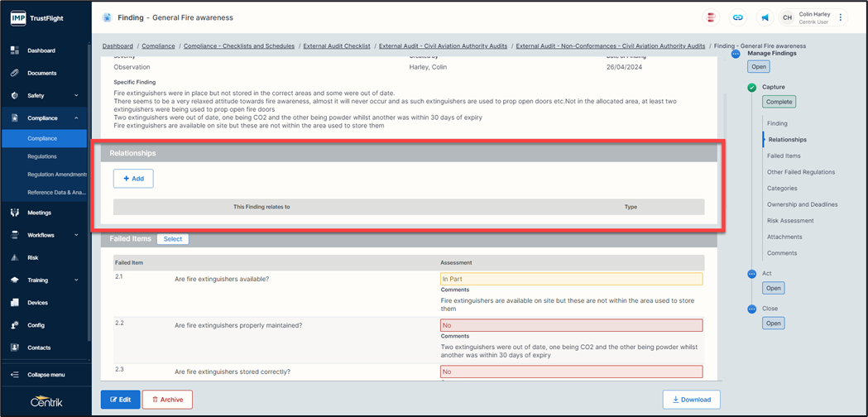868x417 pixels.
Task: Open user menu with three-dot icon
Action: [x=841, y=17]
